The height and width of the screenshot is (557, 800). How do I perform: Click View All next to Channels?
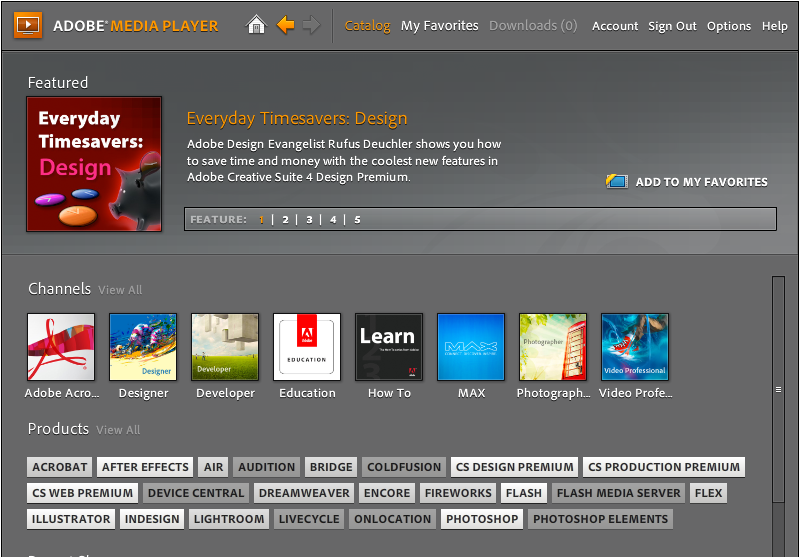pos(120,290)
